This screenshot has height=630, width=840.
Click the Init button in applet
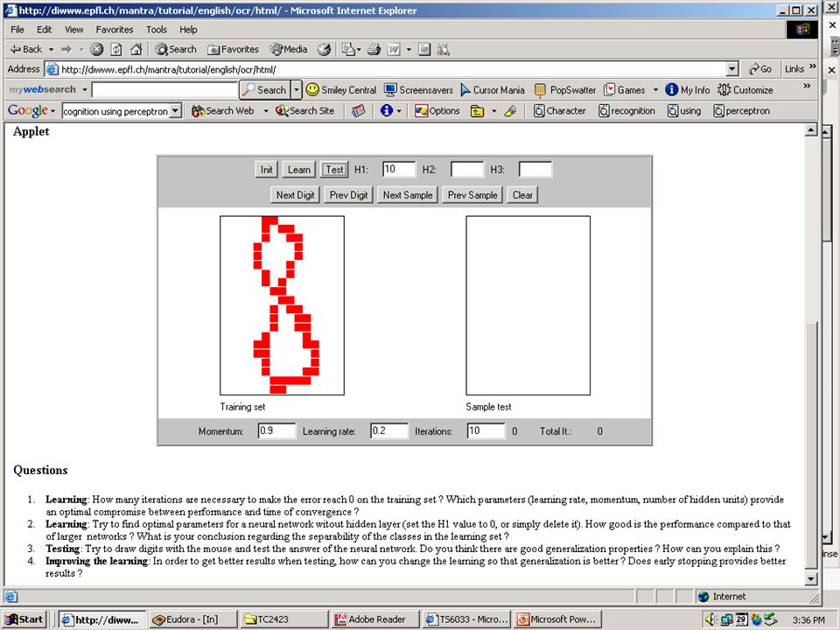(x=266, y=170)
